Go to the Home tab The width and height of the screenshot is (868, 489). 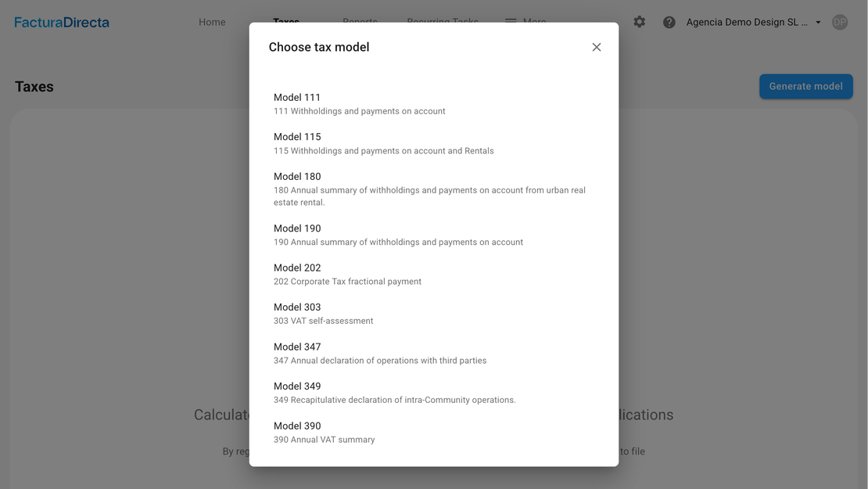click(212, 22)
